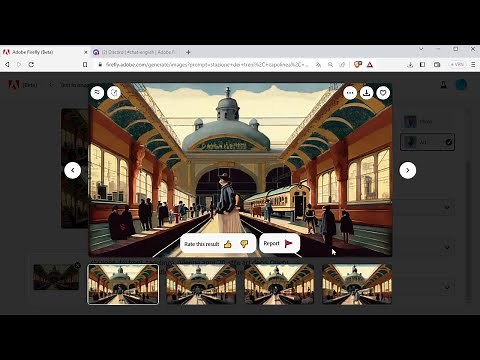Image resolution: width=480 pixels, height=360 pixels.
Task: Open the Brave Rewards triangle icon
Action: click(x=370, y=65)
